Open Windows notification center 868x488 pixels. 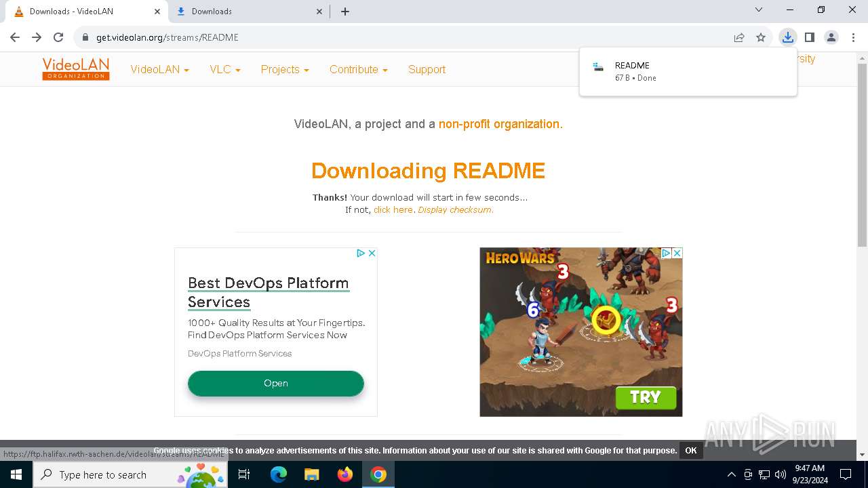click(x=846, y=474)
